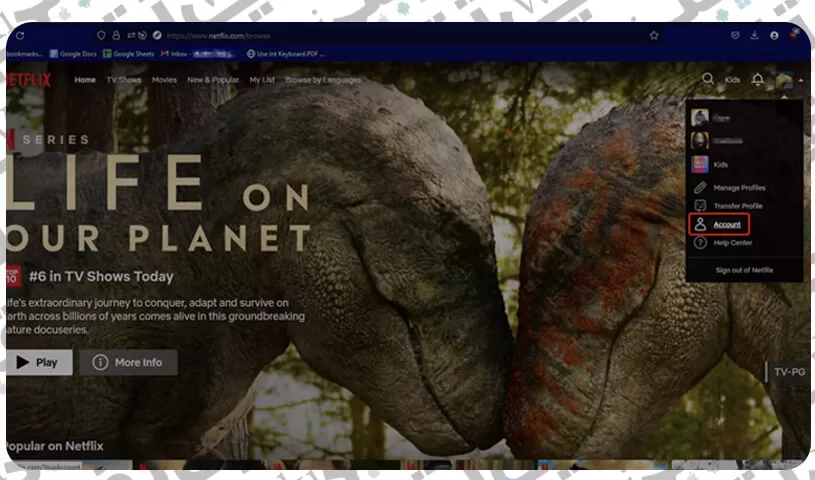Screen dimensions: 815x480
Task: Select the second profile avatar in the menu
Action: [x=700, y=140]
